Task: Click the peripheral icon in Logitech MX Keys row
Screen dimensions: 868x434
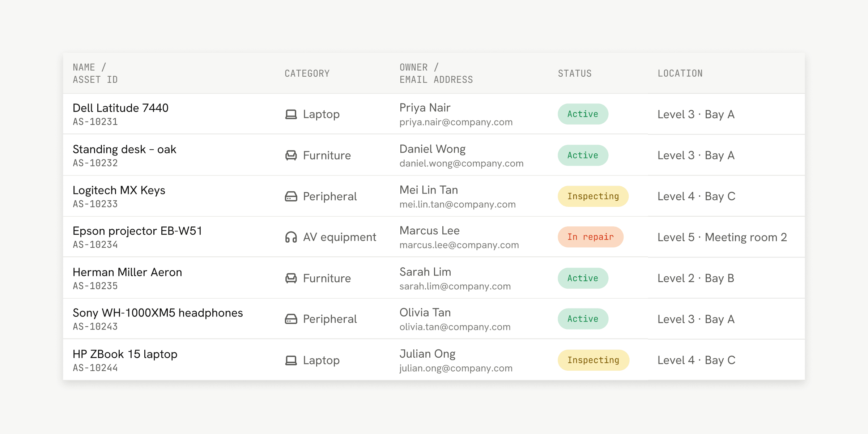Action: 291,196
